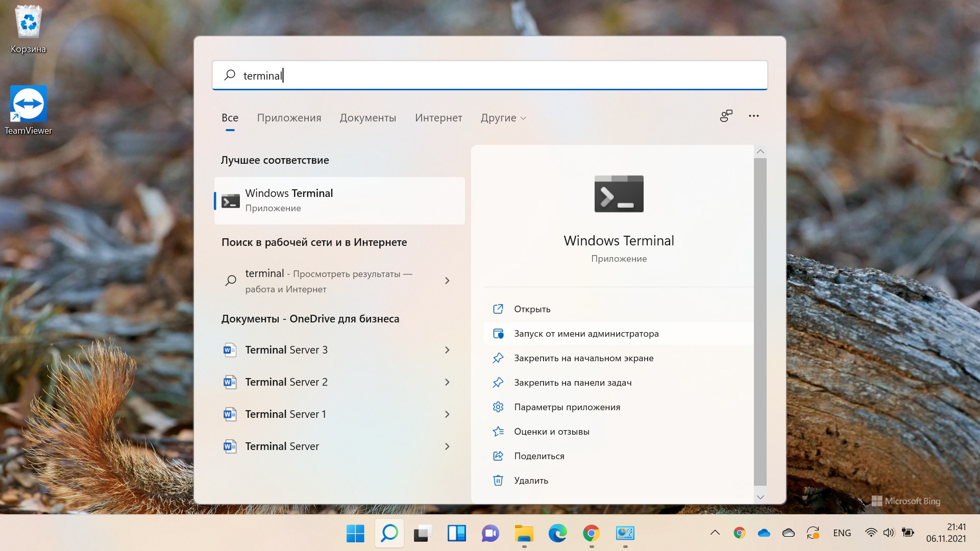This screenshot has width=980, height=551.
Task: Expand arrow for Terminal Server 2
Action: [447, 382]
